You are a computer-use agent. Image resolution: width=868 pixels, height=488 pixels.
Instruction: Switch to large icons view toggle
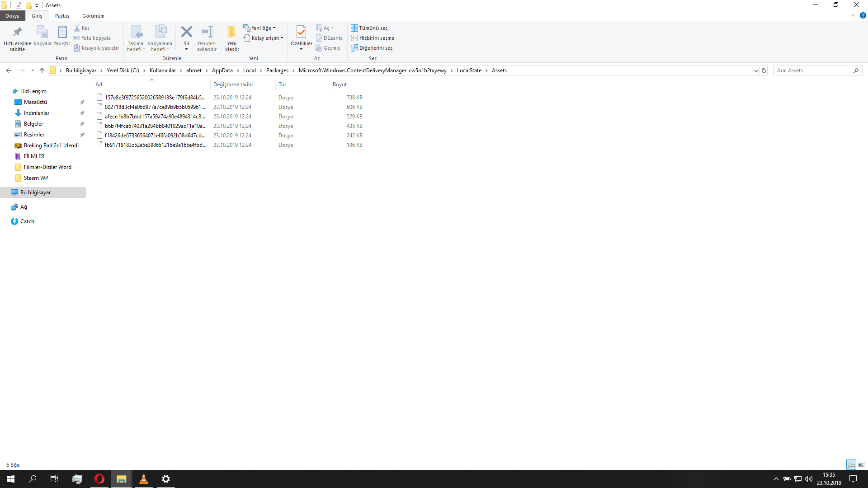pyautogui.click(x=861, y=465)
